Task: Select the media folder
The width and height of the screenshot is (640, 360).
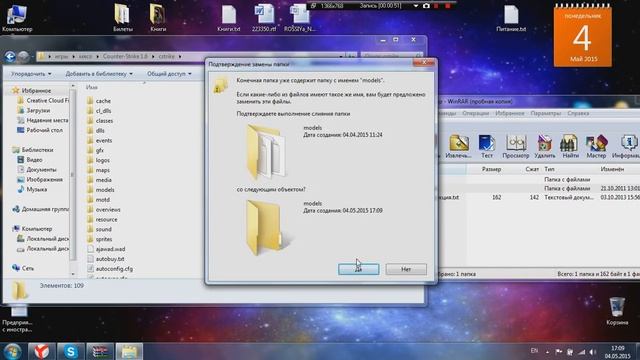Action: [x=99, y=180]
